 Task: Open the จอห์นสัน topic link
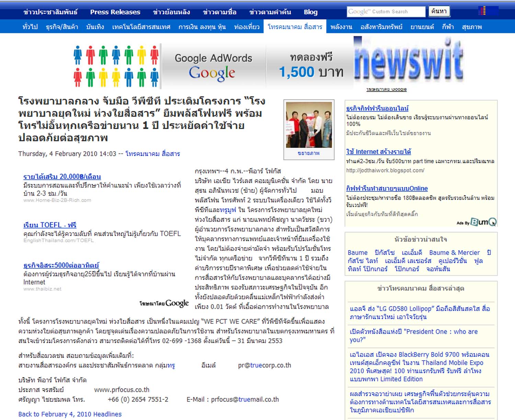coord(438,269)
